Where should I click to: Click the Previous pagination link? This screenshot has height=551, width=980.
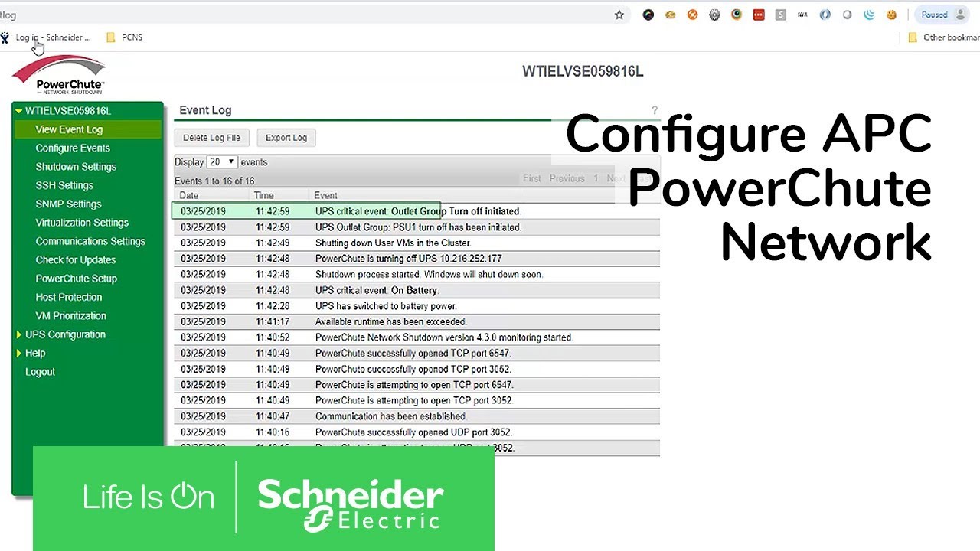567,178
